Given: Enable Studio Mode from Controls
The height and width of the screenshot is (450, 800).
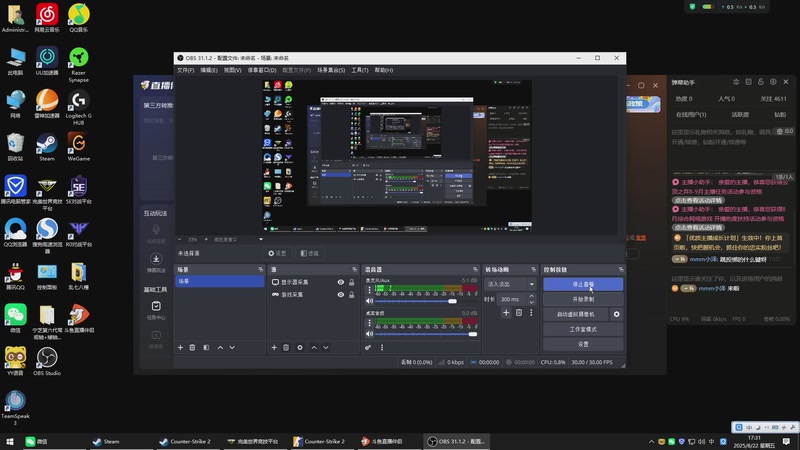Looking at the screenshot, I should point(583,329).
